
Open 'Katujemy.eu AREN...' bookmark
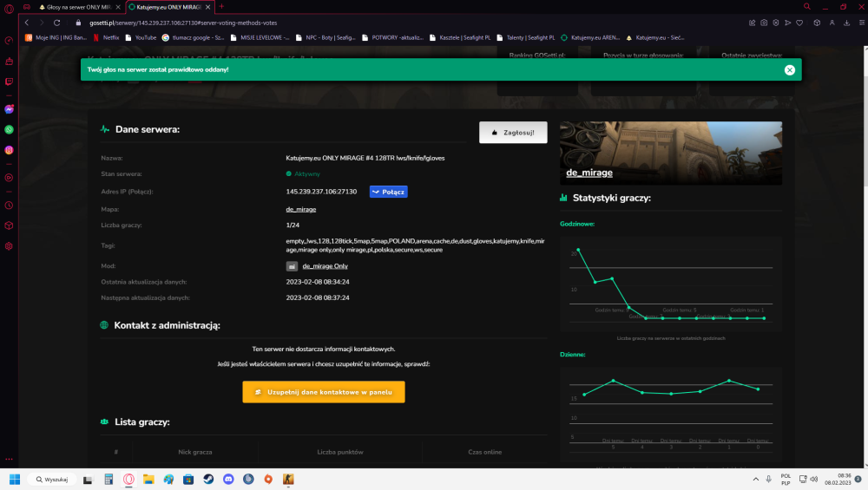click(x=590, y=37)
